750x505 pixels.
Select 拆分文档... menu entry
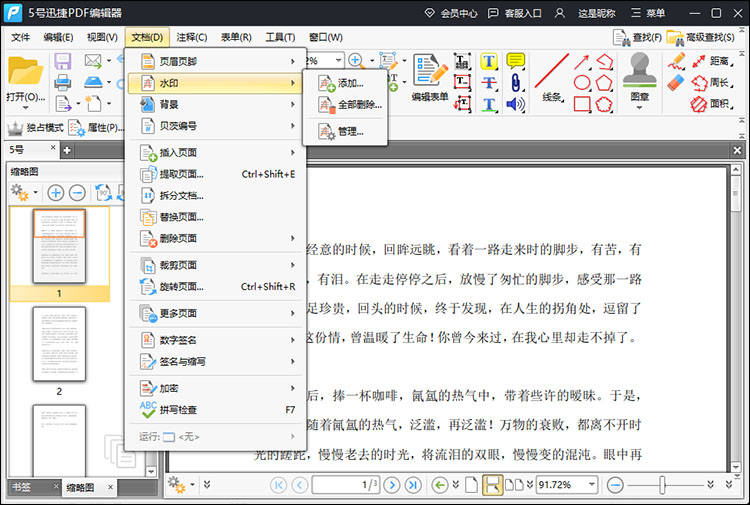point(217,196)
